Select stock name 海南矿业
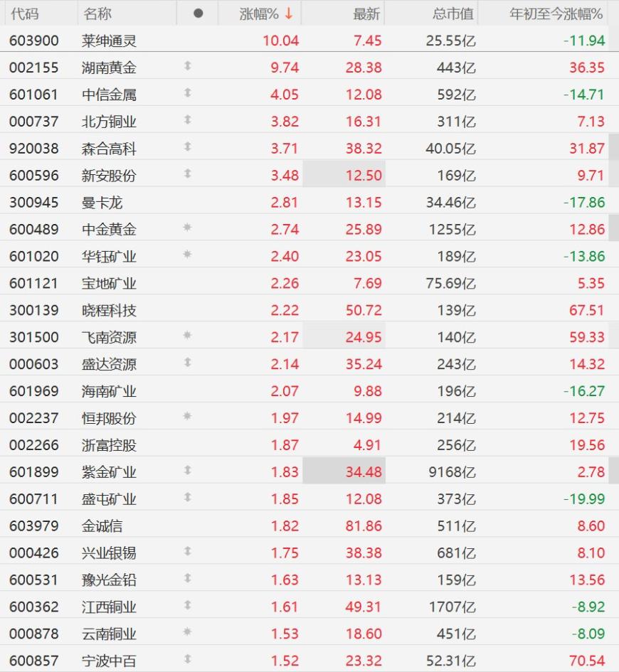Image resolution: width=619 pixels, height=672 pixels. coord(109,391)
